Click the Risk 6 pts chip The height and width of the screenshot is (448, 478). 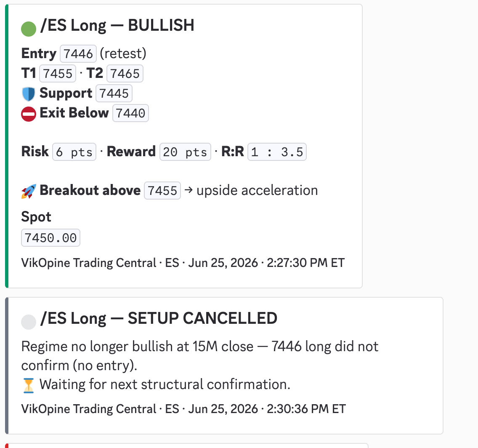[x=74, y=152]
